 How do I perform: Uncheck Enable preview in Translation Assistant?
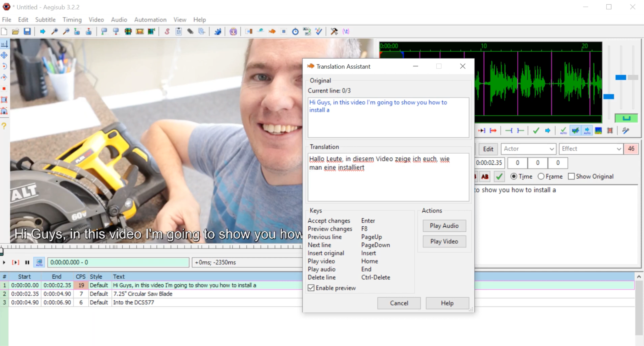[x=311, y=288]
